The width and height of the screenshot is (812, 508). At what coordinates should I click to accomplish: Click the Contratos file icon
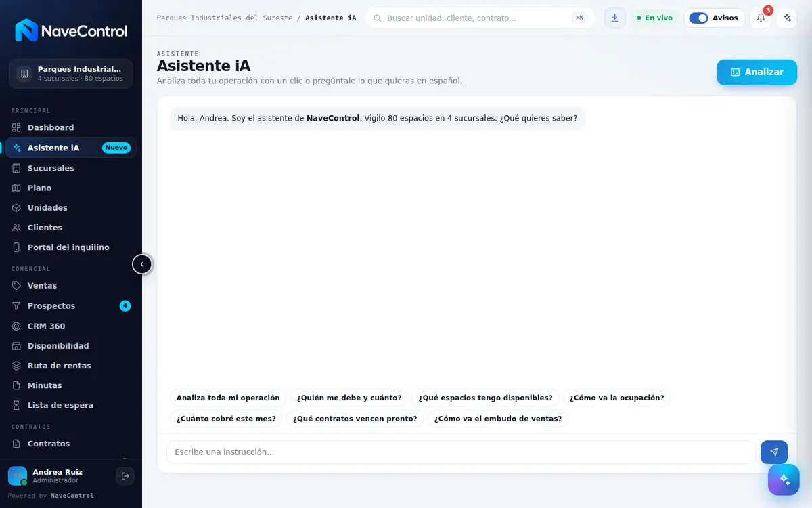pos(17,444)
